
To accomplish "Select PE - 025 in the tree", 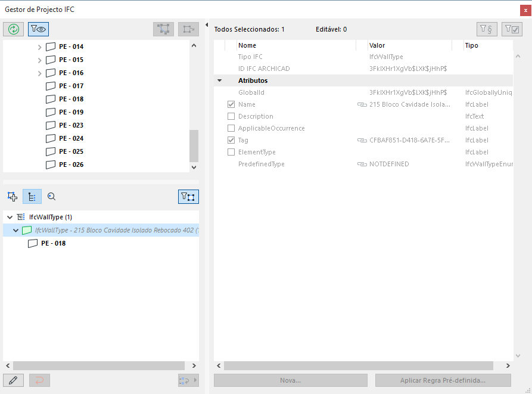I will tap(71, 151).
